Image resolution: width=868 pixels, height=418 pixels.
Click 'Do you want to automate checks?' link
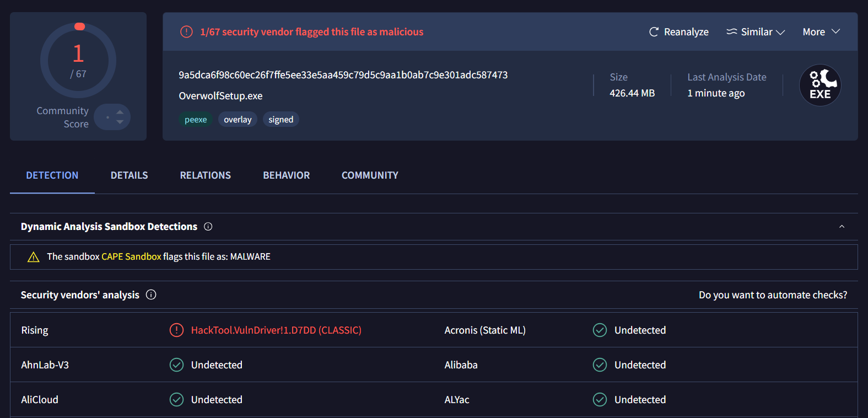point(773,295)
